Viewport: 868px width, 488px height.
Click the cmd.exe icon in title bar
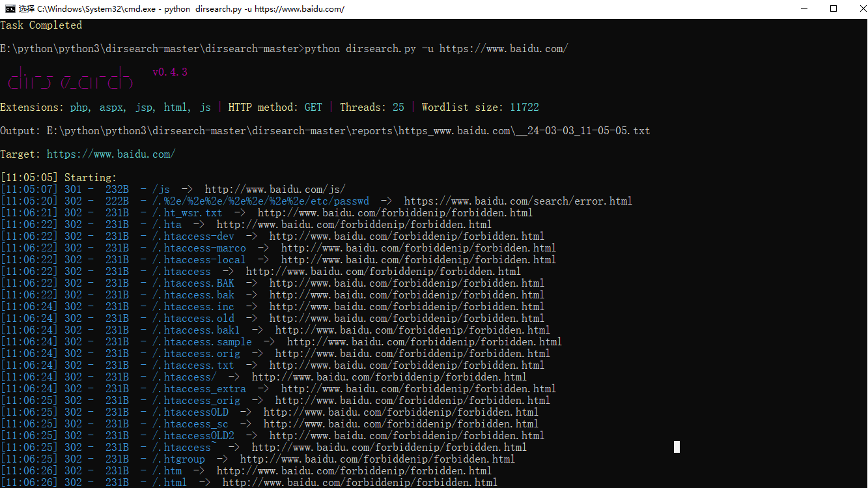pyautogui.click(x=10, y=9)
